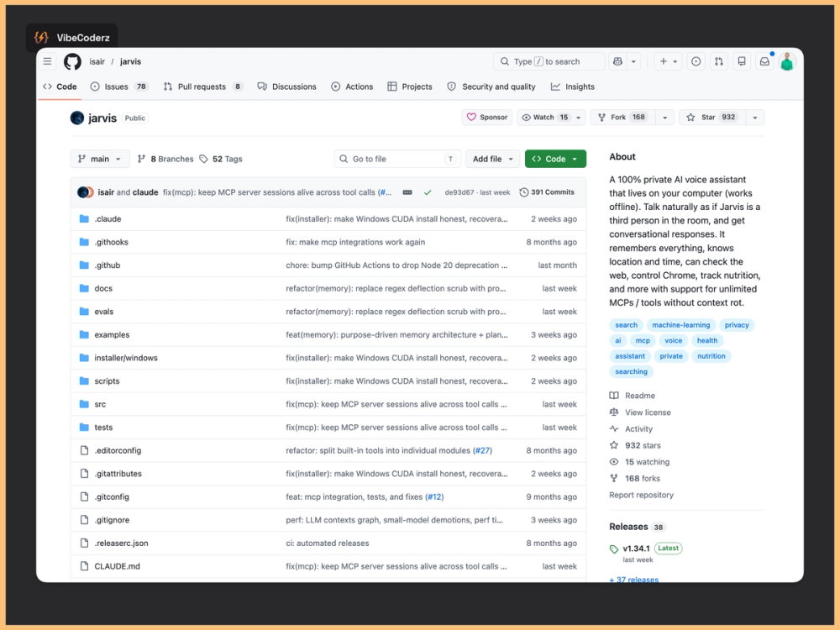Switch to the Projects tab
The image size is (840, 630).
410,87
